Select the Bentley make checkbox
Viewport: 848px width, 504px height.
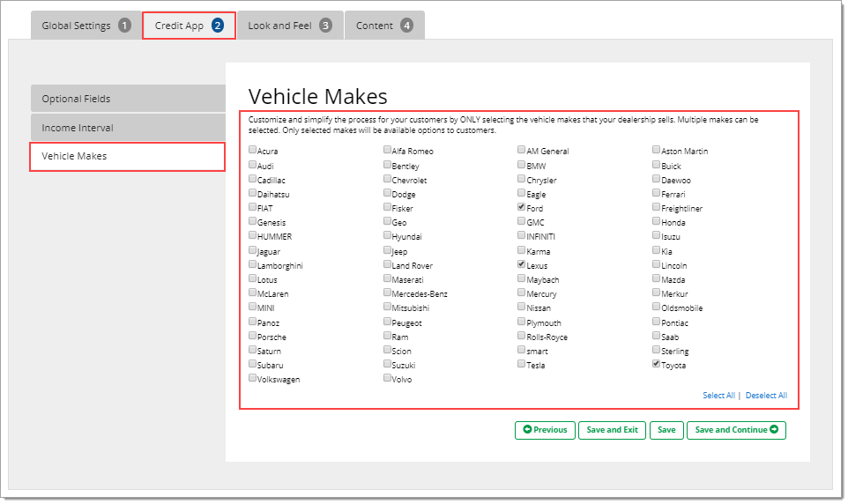click(387, 165)
